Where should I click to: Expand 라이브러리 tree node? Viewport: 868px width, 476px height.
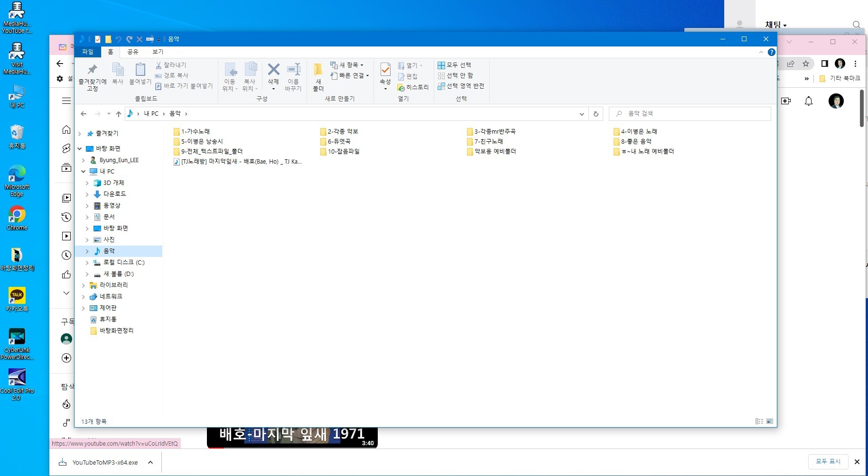[84, 285]
